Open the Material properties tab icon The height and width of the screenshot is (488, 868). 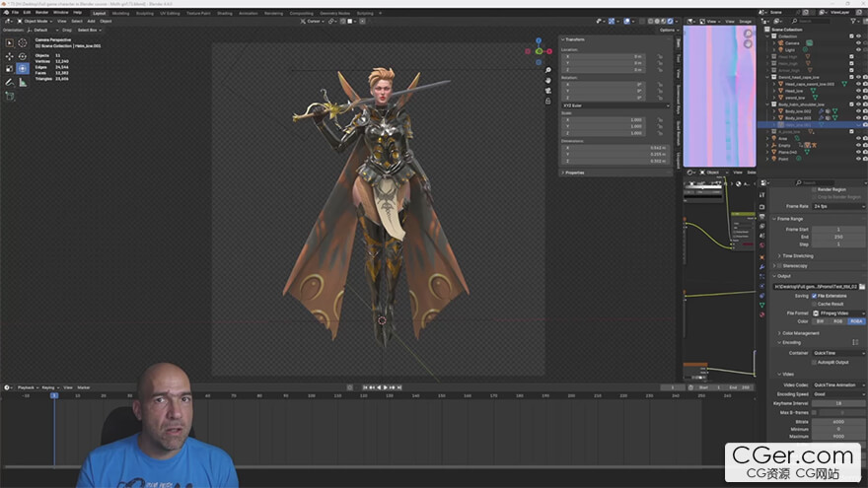click(761, 314)
